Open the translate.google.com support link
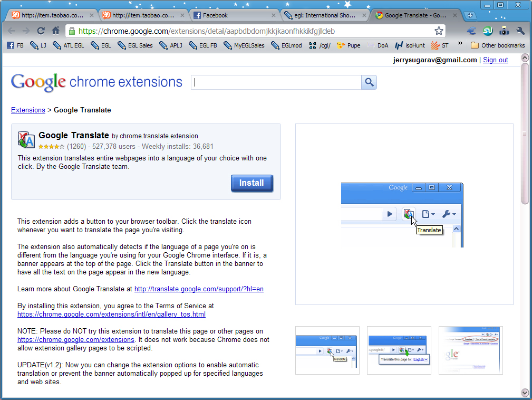Screen dimensions: 532x400 point(199,289)
